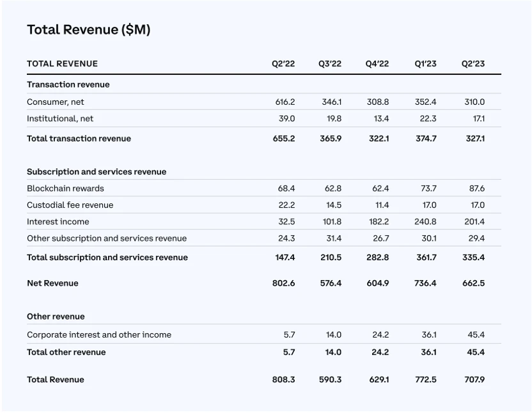Select the Q2'22 column header
Viewport: 532px width, 413px height.
tap(283, 64)
